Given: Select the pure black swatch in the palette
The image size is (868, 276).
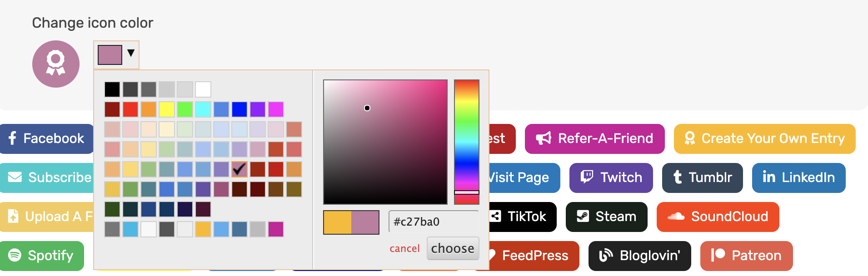Looking at the screenshot, I should [112, 89].
